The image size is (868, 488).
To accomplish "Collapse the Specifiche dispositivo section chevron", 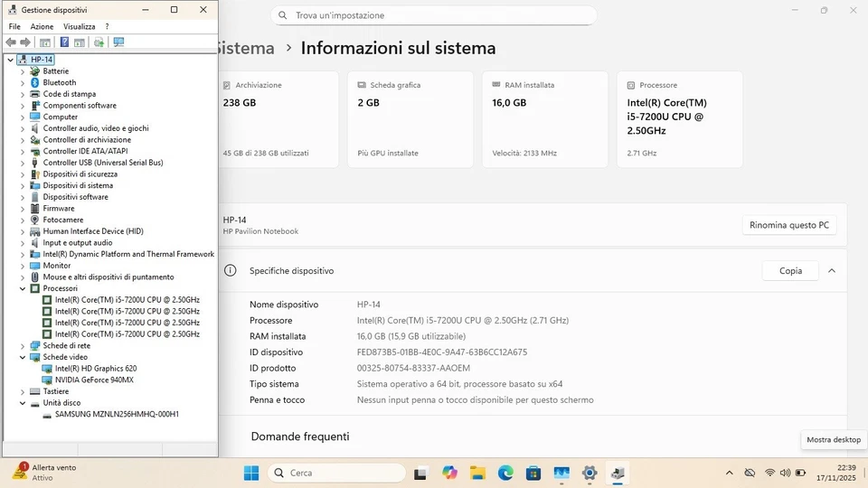I will tap(832, 271).
